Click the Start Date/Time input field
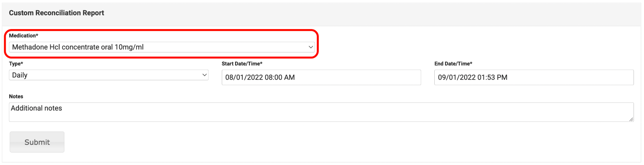This screenshot has height=165, width=644. click(x=321, y=77)
